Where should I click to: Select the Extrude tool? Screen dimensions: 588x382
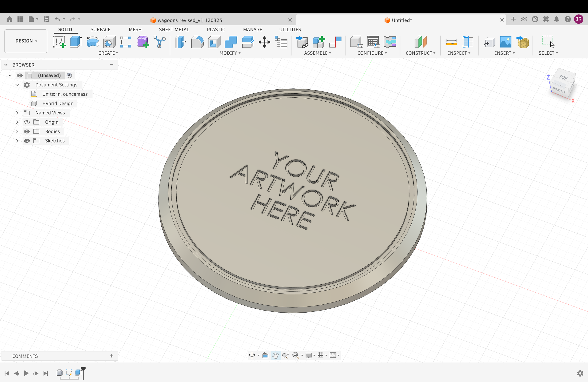coord(76,42)
